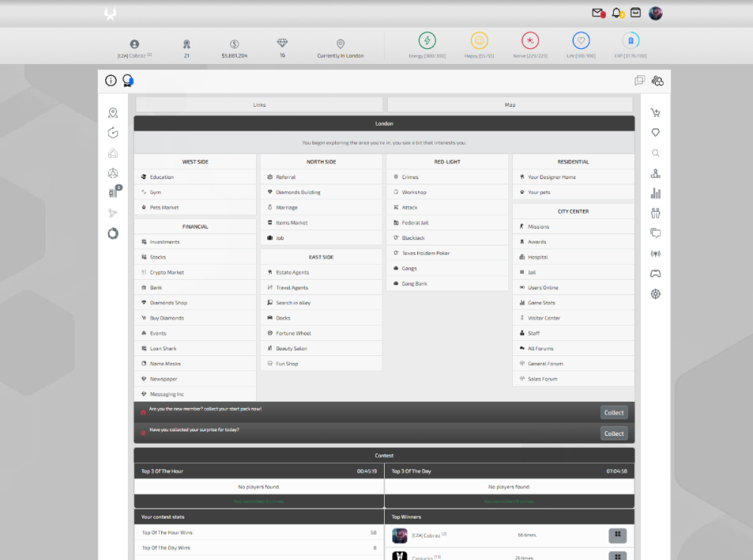The height and width of the screenshot is (560, 753).
Task: Collect today's surprise reward
Action: 614,434
